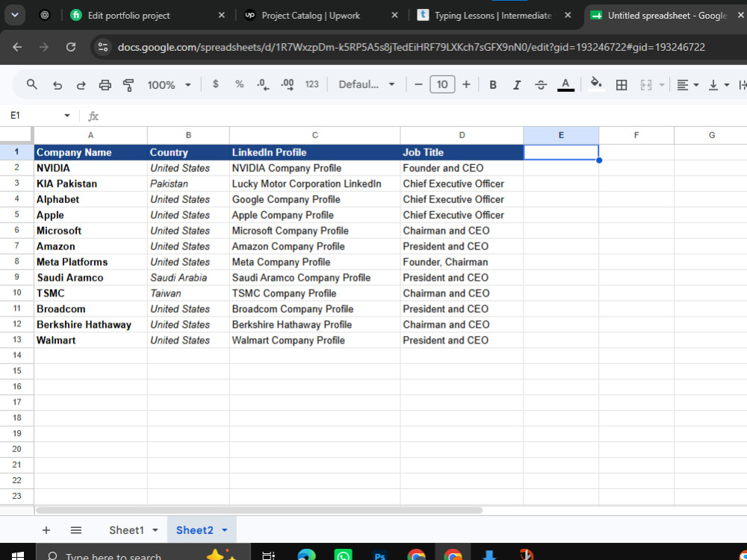The width and height of the screenshot is (747, 560).
Task: Switch to Project Catalog Upwork tab
Action: pyautogui.click(x=311, y=15)
